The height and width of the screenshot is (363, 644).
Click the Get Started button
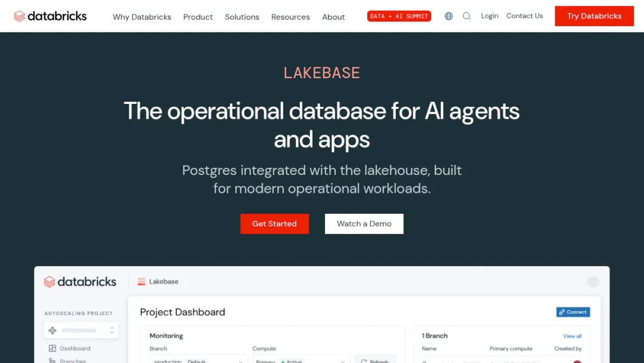274,224
